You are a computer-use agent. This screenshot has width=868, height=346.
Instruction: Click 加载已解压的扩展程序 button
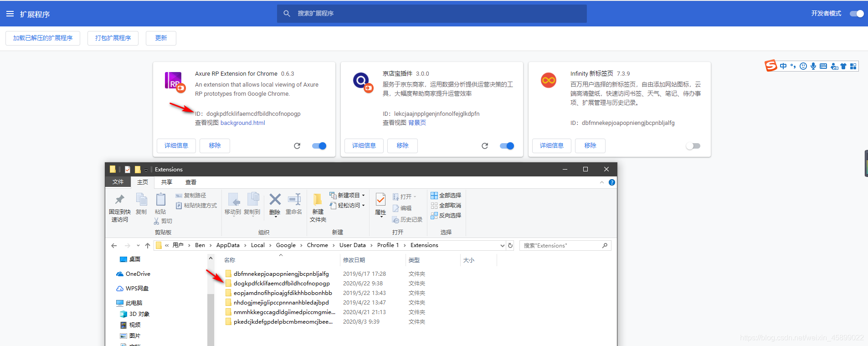click(43, 38)
